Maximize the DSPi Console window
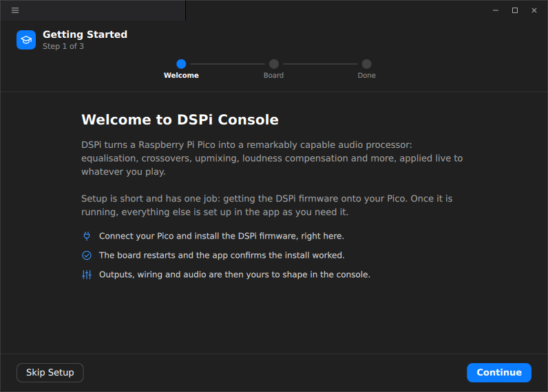This screenshot has height=392, width=548. pyautogui.click(x=515, y=10)
